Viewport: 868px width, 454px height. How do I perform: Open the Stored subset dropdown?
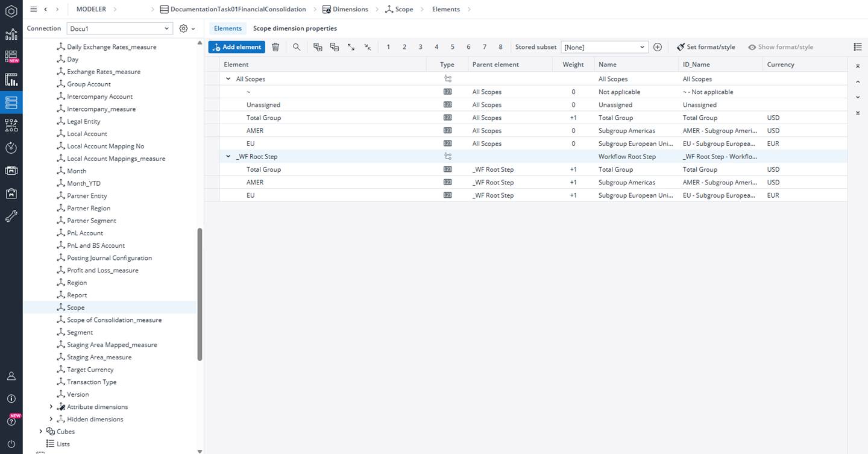tap(605, 47)
